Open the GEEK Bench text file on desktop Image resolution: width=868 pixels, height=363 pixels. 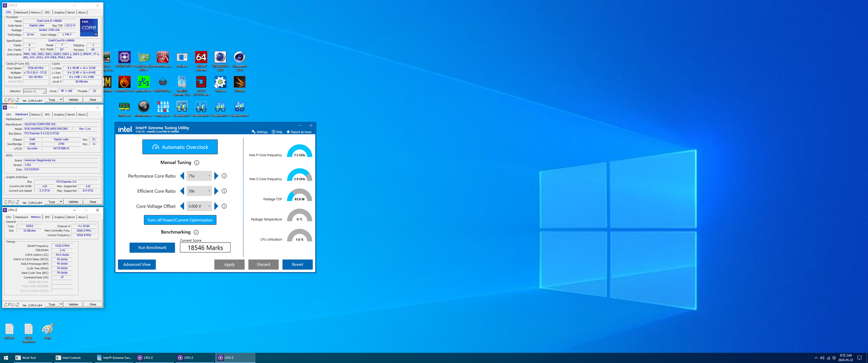coord(28,332)
